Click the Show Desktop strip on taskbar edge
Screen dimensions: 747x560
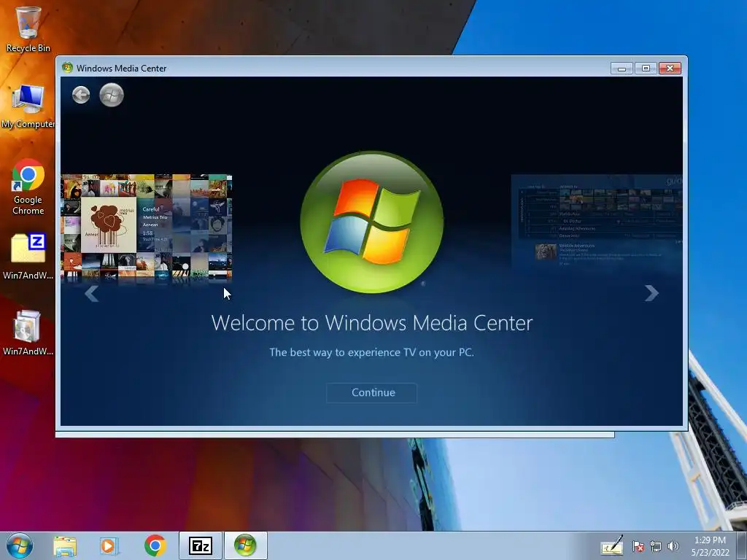point(742,546)
